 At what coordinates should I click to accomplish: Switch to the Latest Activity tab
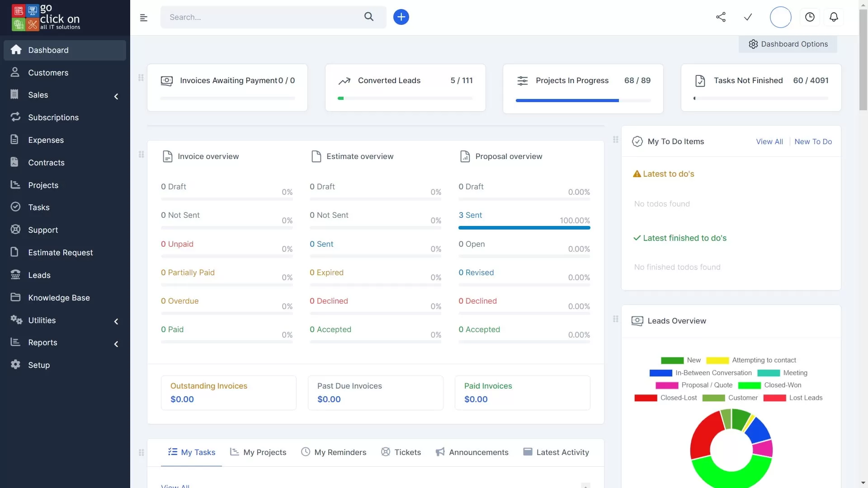click(556, 452)
